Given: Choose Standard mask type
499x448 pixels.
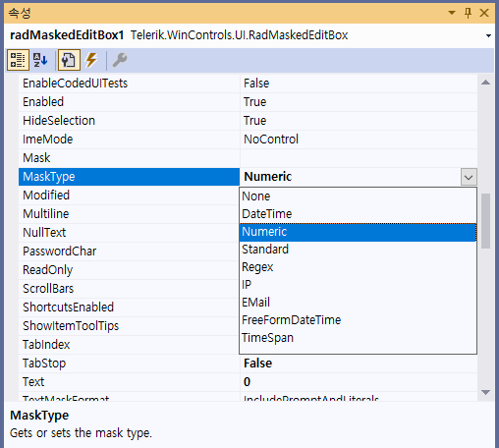Looking at the screenshot, I should coord(358,250).
